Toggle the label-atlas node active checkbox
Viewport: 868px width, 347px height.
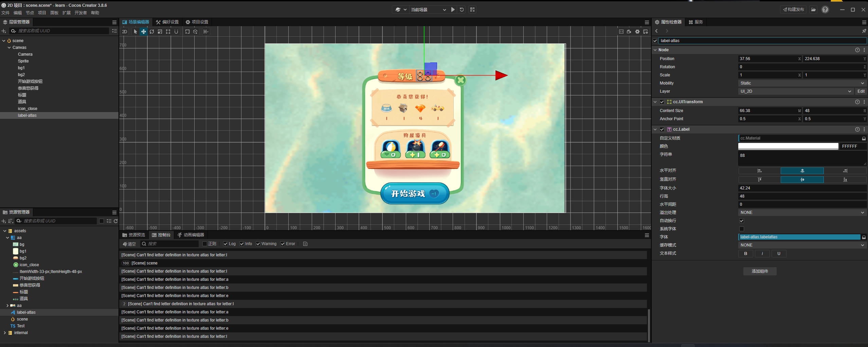tap(655, 41)
